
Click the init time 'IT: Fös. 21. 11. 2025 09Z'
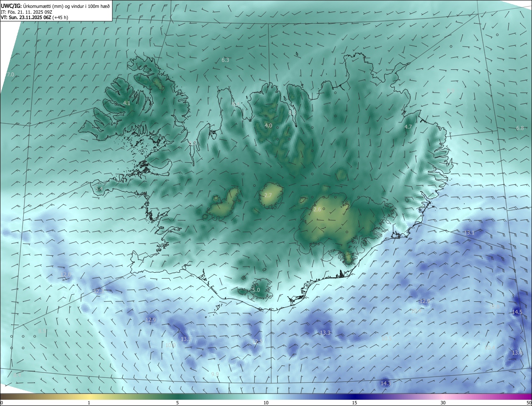[27, 12]
